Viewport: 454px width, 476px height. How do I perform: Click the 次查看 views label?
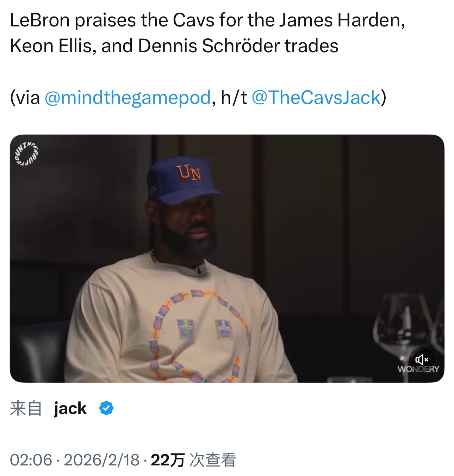click(213, 460)
